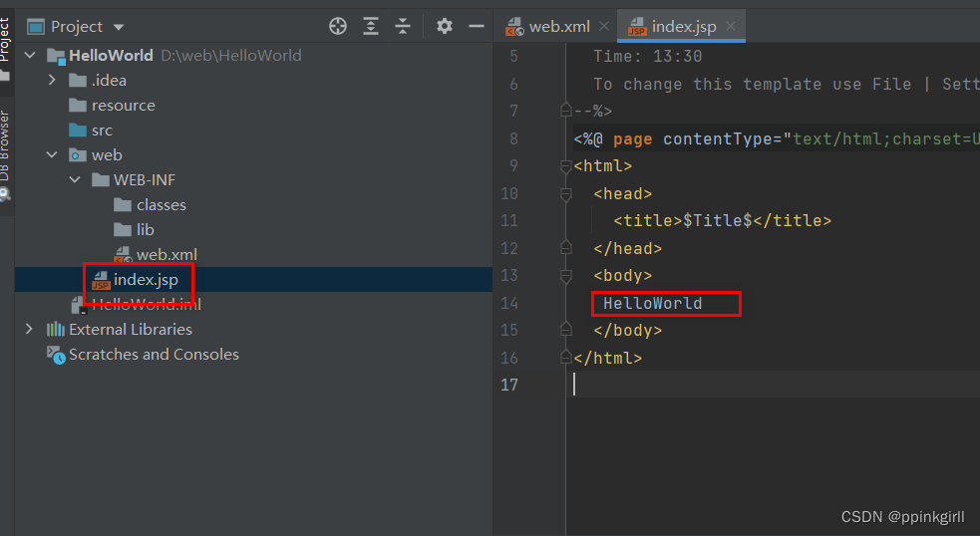Click the HelloWorld text on line 14

(652, 304)
